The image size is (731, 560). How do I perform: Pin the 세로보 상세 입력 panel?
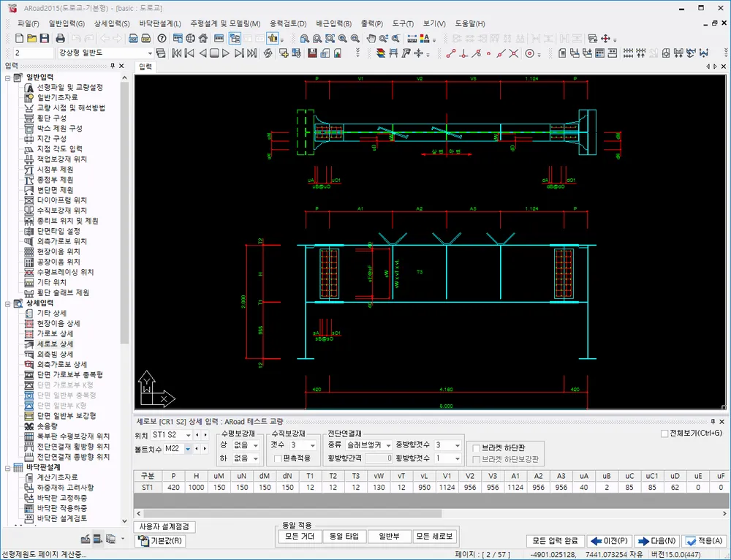coord(712,422)
